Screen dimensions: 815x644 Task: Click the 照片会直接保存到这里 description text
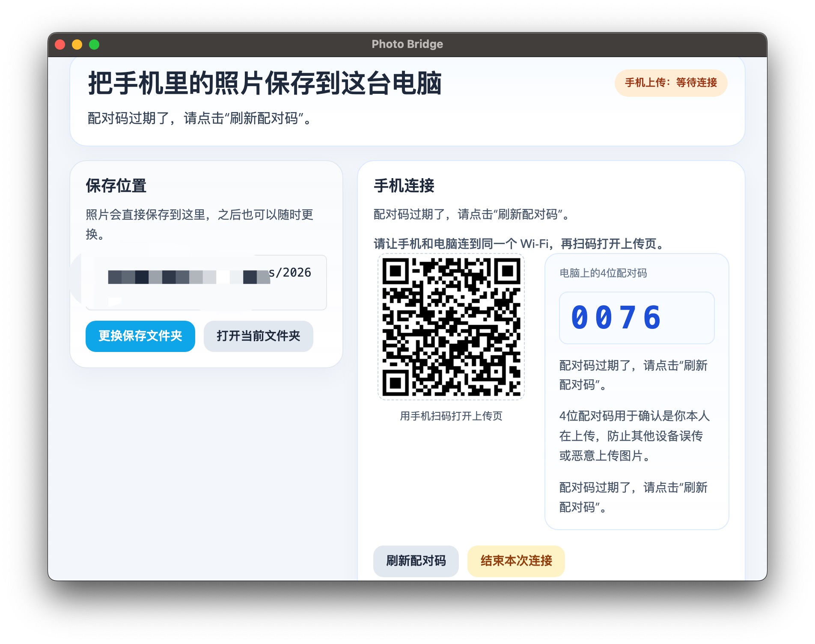[x=199, y=224]
